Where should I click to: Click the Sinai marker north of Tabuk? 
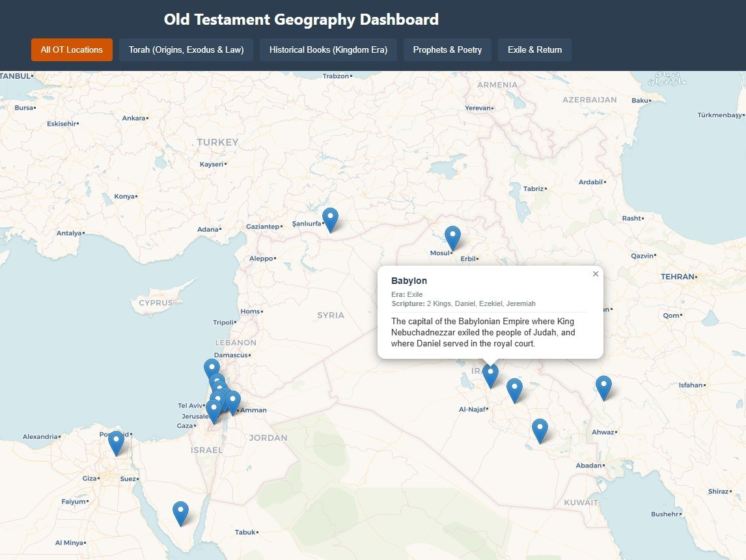coord(180,513)
